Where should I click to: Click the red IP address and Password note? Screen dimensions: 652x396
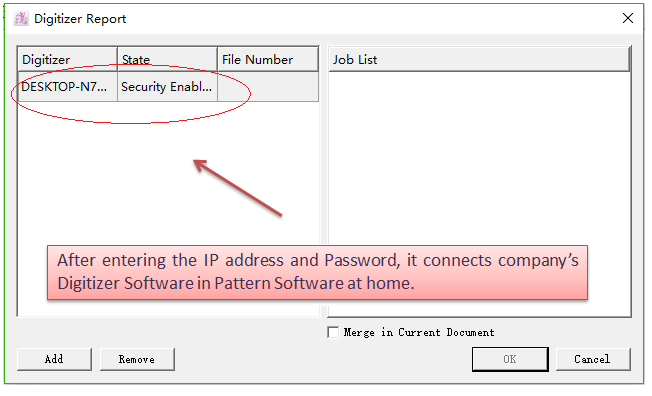[317, 272]
